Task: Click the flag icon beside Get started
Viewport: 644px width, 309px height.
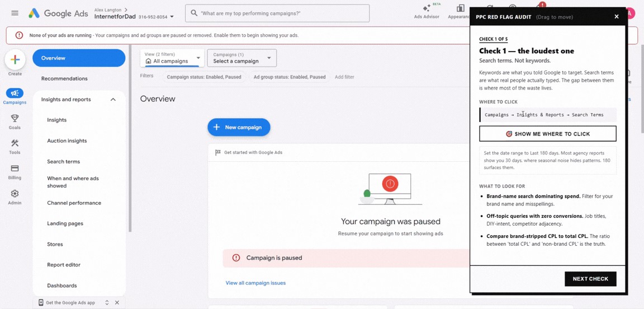Action: tap(218, 153)
